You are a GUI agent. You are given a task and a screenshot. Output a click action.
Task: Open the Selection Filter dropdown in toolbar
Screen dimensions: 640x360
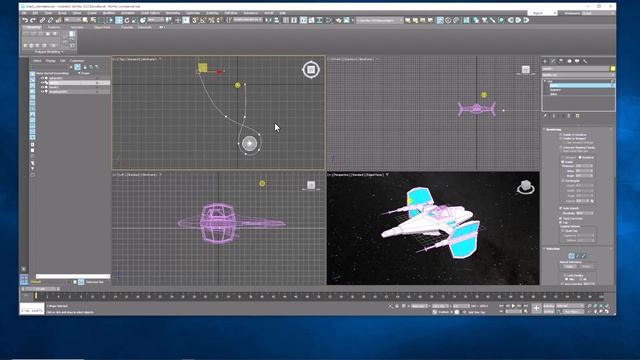(x=73, y=20)
